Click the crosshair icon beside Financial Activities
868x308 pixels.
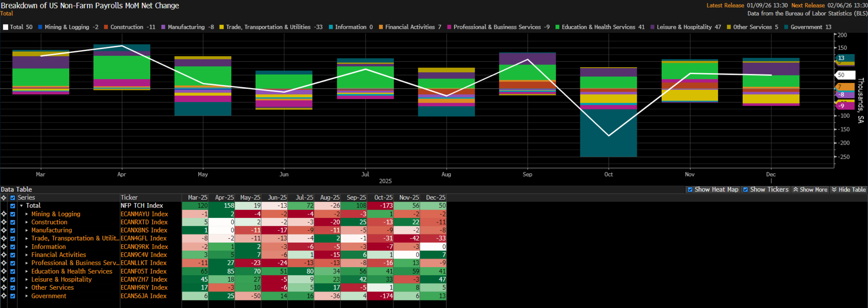[4, 255]
